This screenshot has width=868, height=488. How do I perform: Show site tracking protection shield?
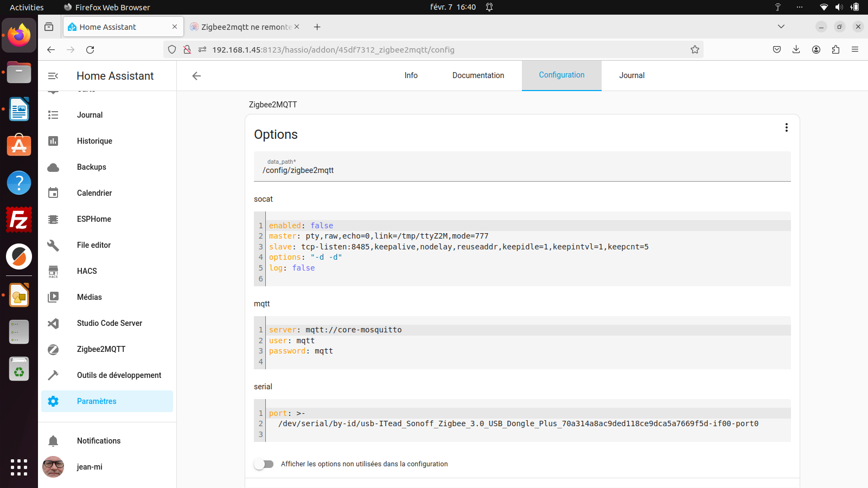click(x=172, y=49)
